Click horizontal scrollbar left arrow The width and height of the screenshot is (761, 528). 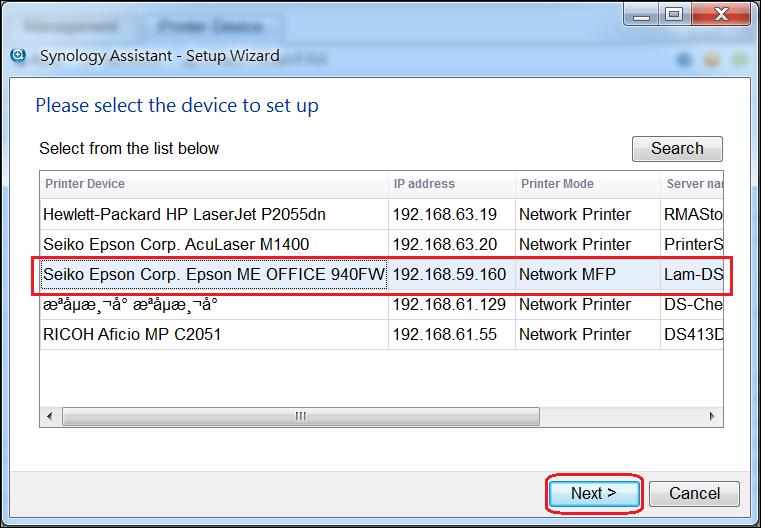tap(48, 415)
